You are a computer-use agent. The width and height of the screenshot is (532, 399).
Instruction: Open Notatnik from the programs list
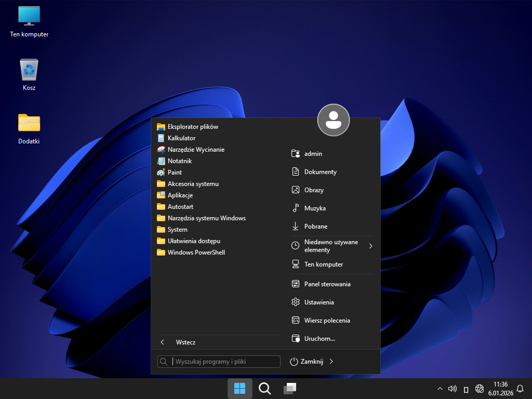click(x=179, y=161)
